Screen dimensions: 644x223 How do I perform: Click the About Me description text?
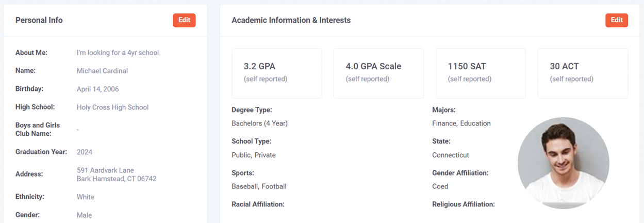point(118,53)
